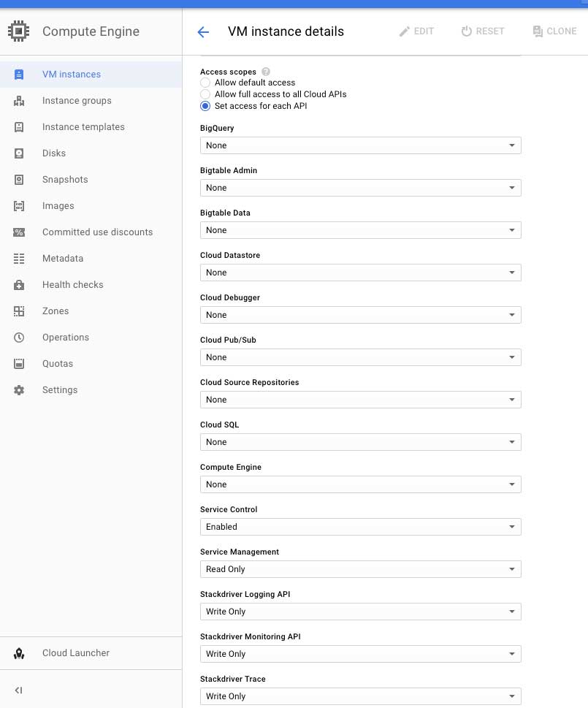This screenshot has width=588, height=708.
Task: Click the CLONE button
Action: pos(554,31)
